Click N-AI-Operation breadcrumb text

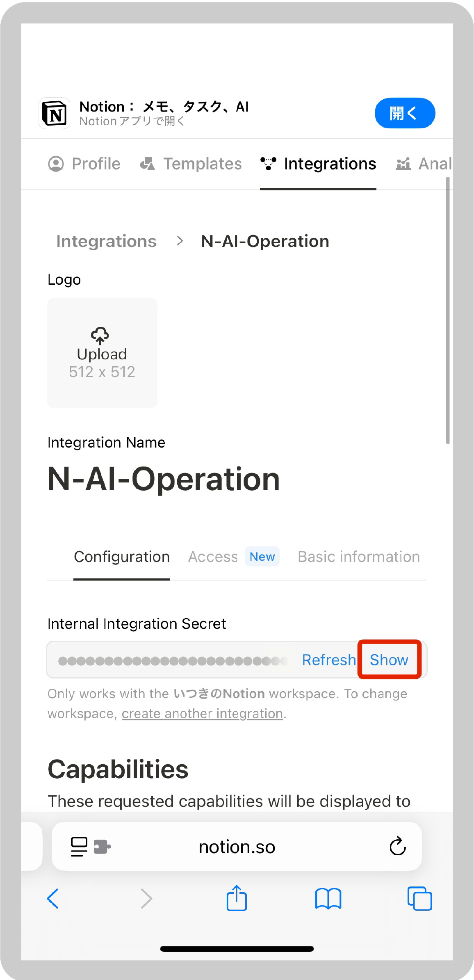click(x=265, y=241)
